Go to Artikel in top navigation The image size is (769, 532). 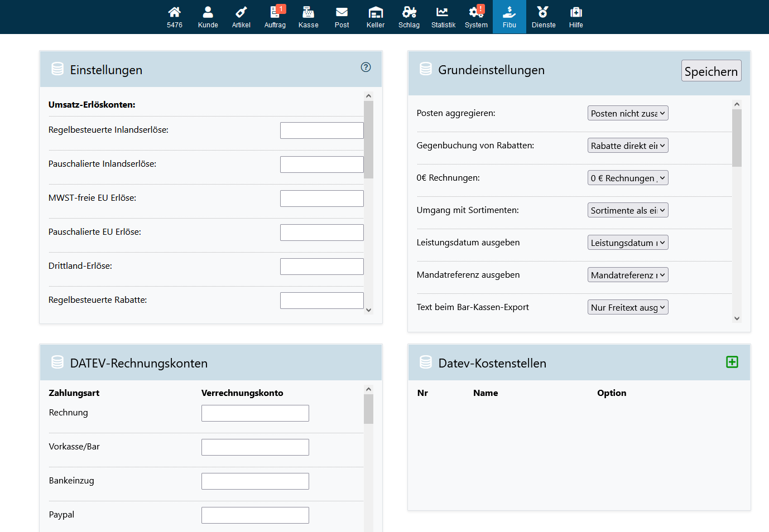click(241, 17)
